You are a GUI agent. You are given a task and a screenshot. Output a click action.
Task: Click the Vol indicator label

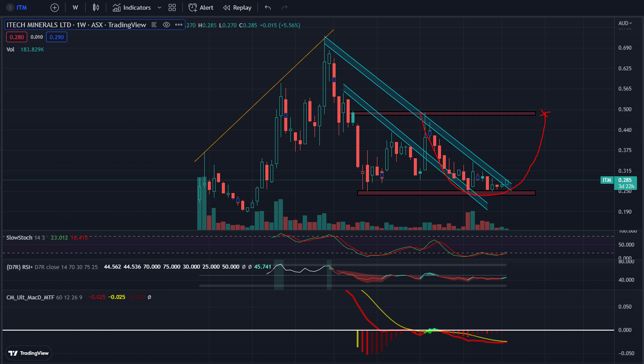tap(11, 49)
